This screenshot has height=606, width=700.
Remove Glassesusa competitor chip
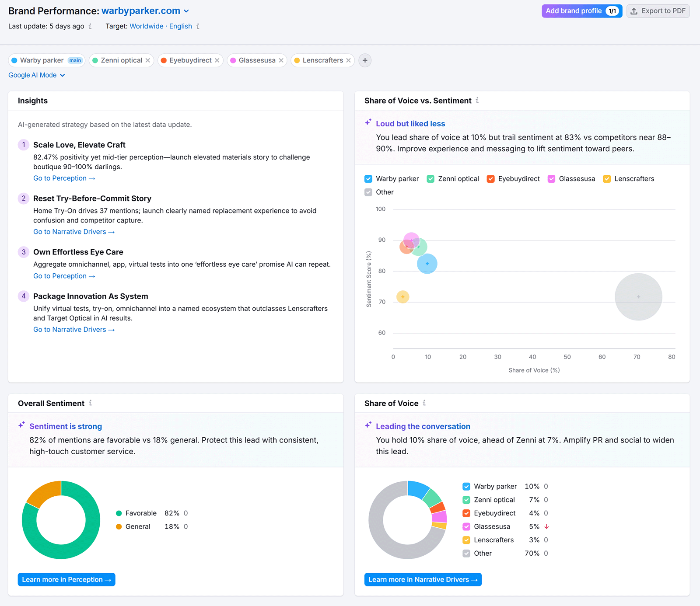click(x=281, y=60)
